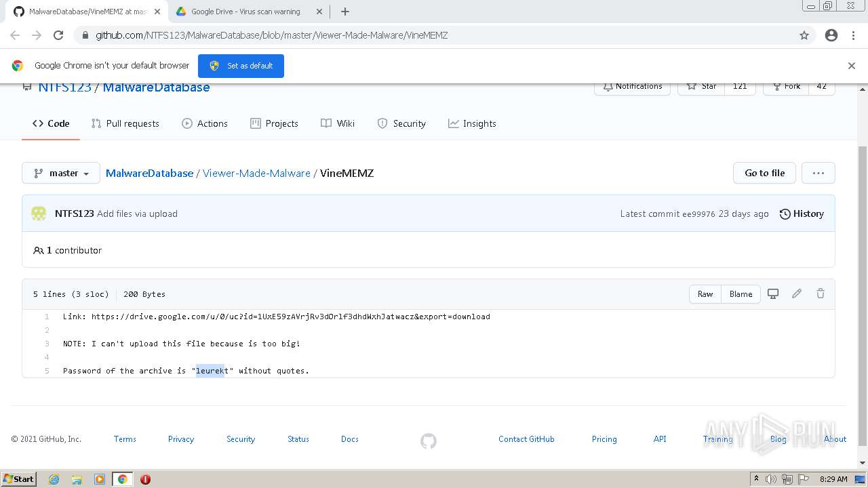868x488 pixels.
Task: Click the volume speaker icon in system tray
Action: click(771, 479)
